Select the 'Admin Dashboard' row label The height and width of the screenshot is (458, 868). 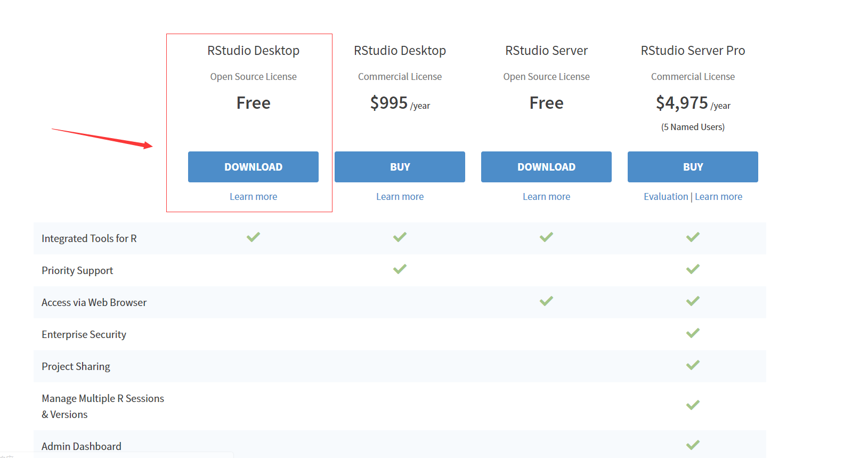[82, 446]
